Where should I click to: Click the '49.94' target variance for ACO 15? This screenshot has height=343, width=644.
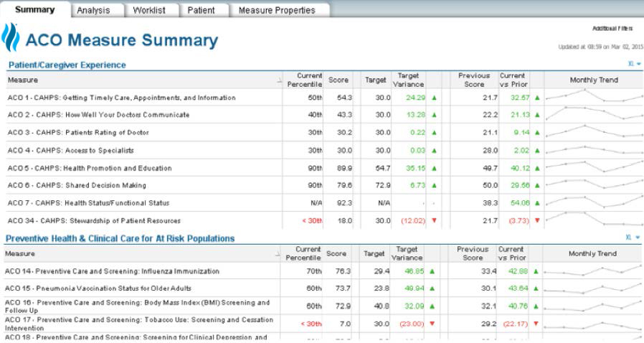click(x=414, y=288)
